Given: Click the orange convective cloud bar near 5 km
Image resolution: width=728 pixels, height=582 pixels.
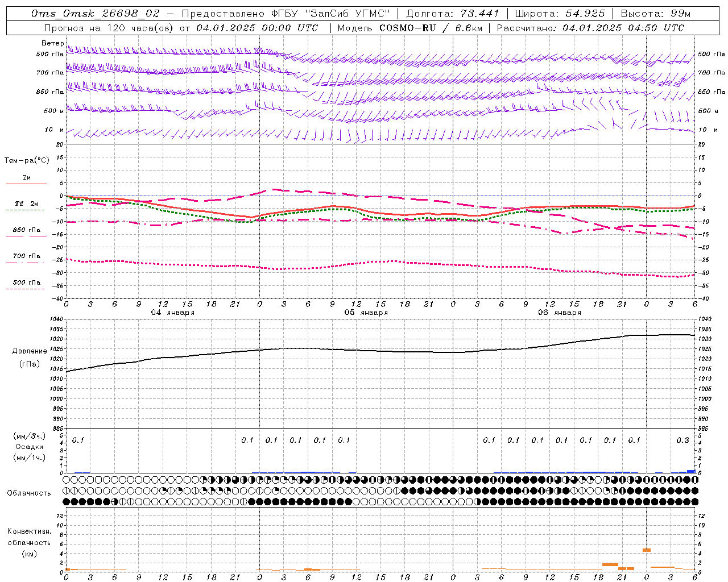Looking at the screenshot, I should (647, 550).
